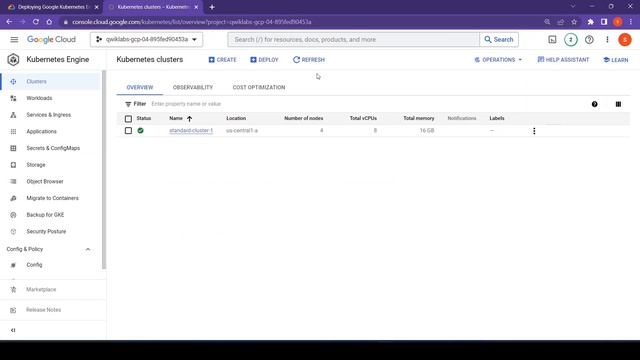640x360 pixels.
Task: Toggle the select-all clusters checkbox
Action: (128, 119)
